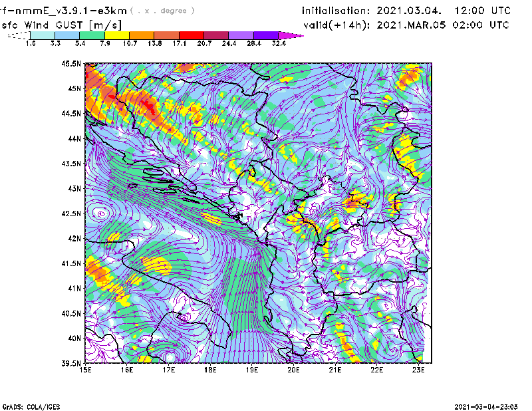Pick the orange legend swatch

coord(142,35)
